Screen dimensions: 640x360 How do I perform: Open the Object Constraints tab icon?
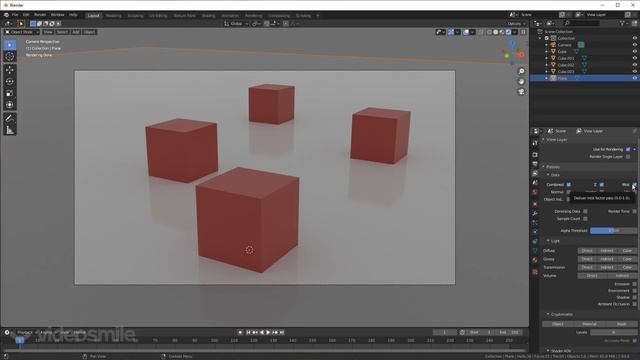click(535, 242)
